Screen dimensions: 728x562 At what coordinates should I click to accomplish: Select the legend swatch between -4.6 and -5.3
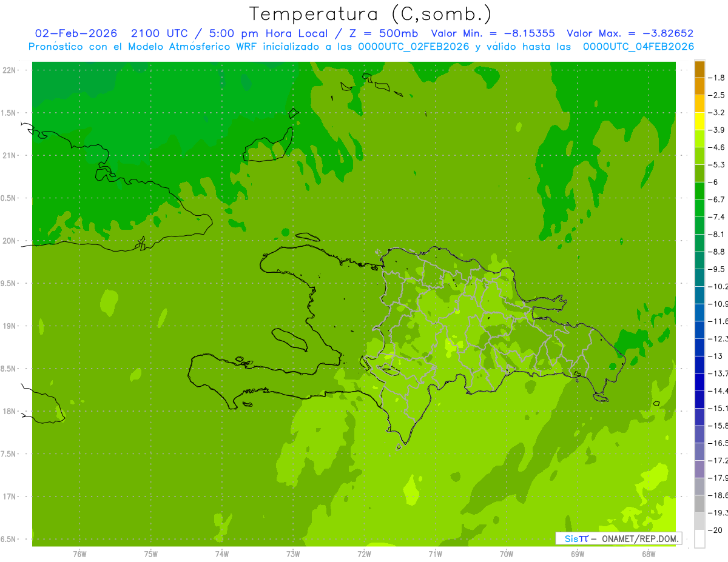tap(699, 156)
